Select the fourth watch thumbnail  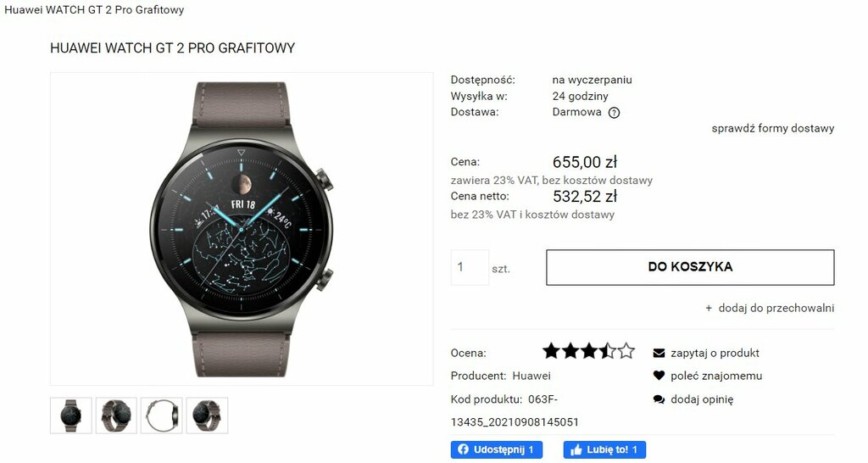click(x=207, y=416)
